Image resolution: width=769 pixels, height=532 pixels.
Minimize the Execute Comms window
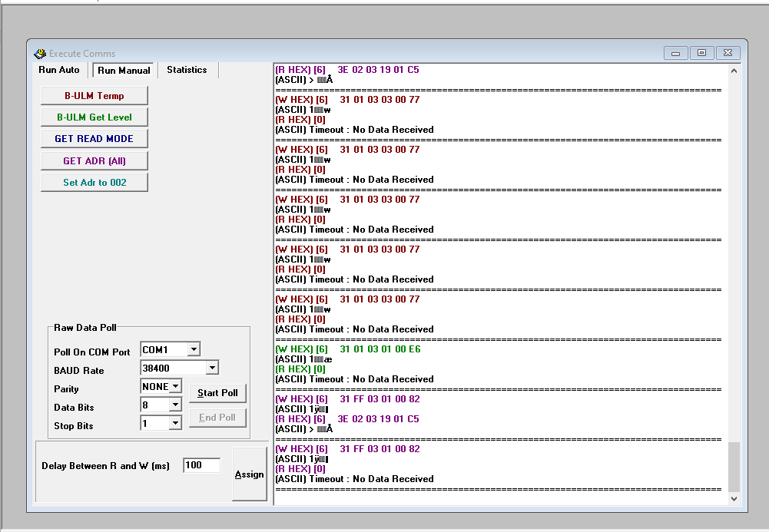676,53
